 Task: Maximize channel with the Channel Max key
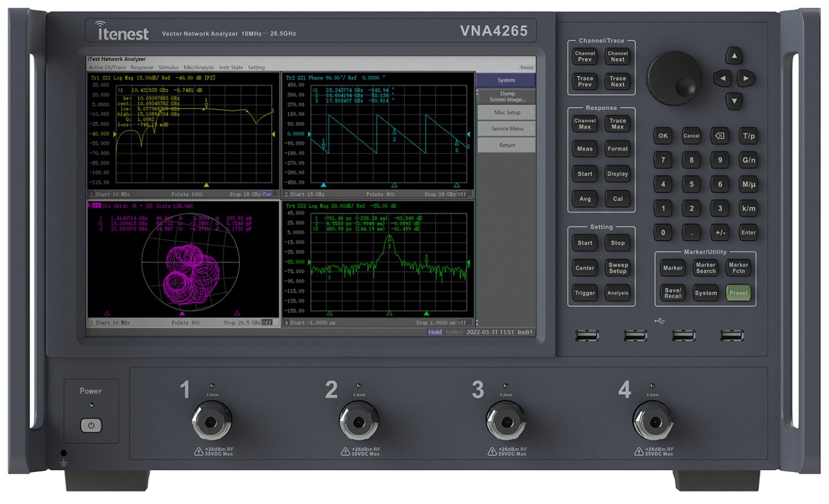[585, 124]
